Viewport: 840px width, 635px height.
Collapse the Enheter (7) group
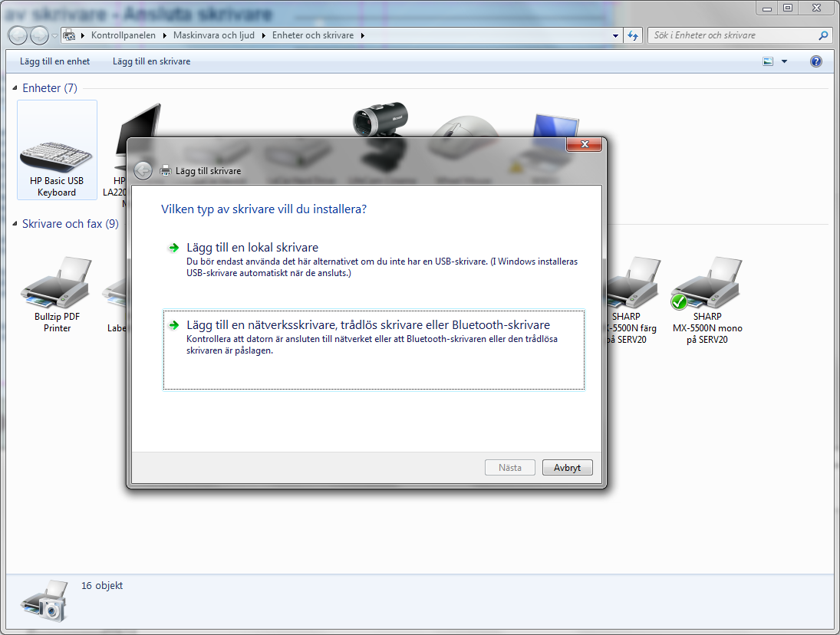(17, 88)
